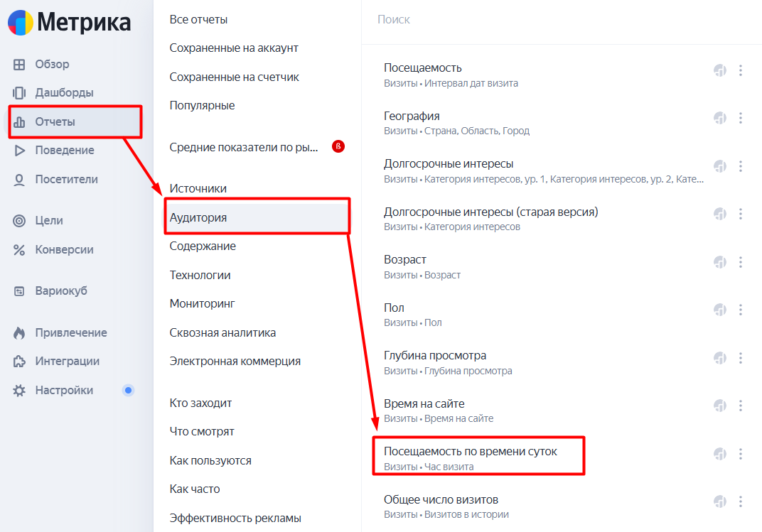
Task: Click the Привлечение flame icon
Action: tap(20, 333)
